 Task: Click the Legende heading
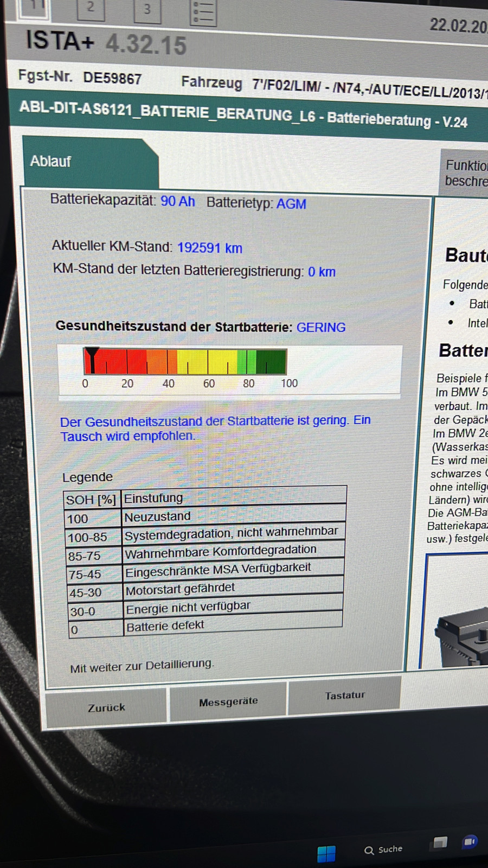(87, 477)
